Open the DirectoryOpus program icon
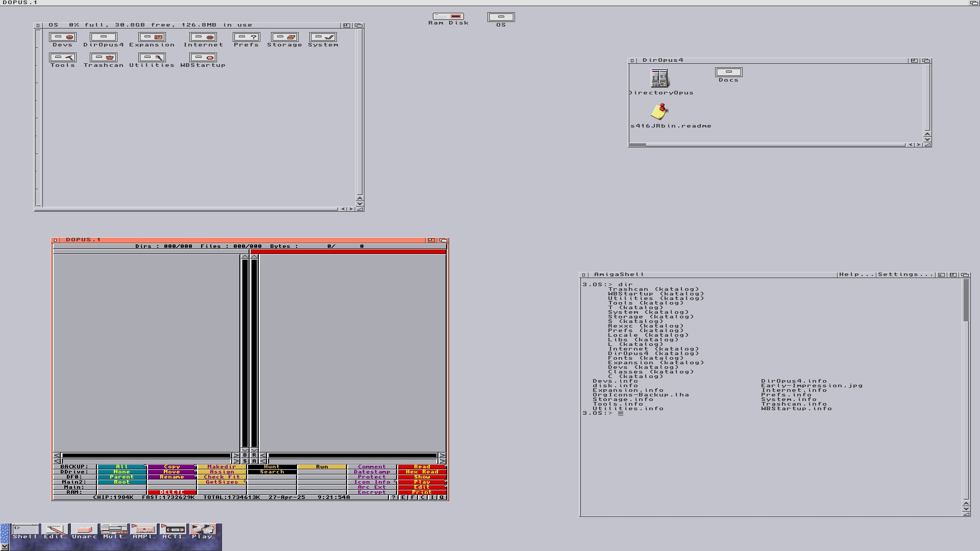 coord(659,79)
